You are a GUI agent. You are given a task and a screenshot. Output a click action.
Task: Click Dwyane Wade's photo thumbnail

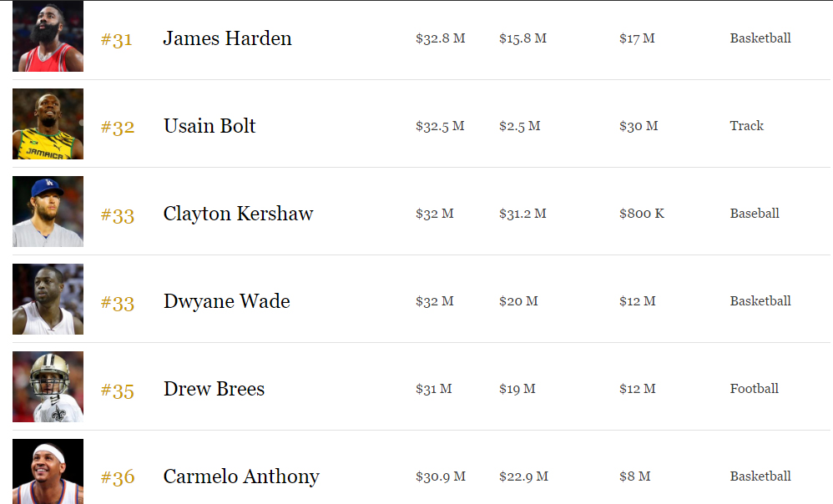(x=48, y=300)
